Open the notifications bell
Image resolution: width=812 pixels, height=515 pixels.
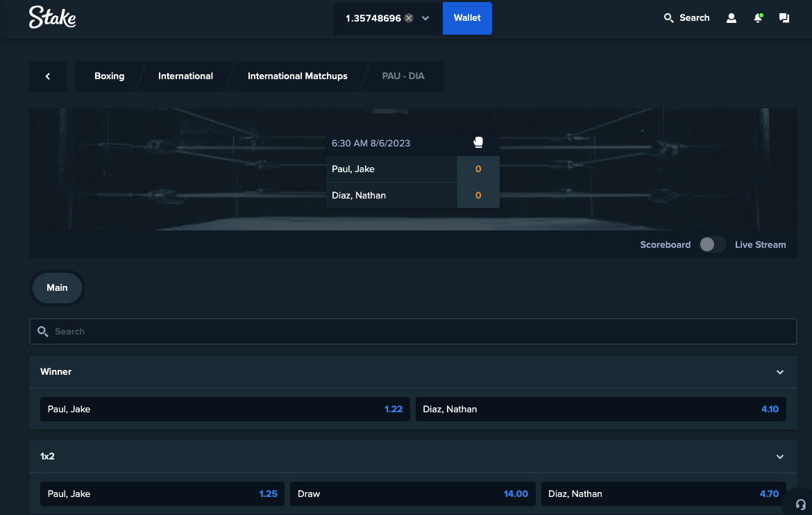coord(758,18)
